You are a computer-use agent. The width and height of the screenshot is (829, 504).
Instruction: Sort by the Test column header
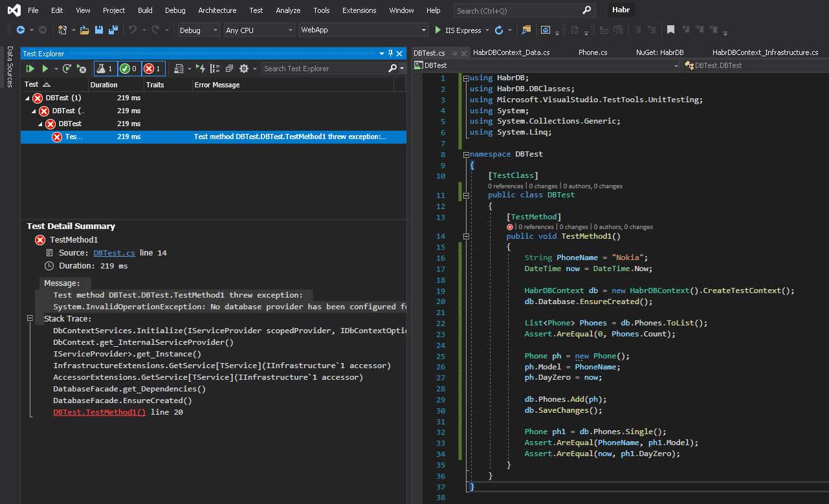(38, 85)
